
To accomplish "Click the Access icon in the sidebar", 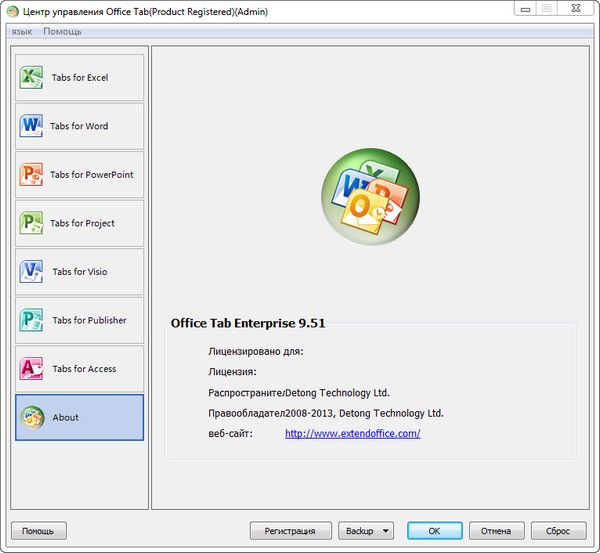I will pyautogui.click(x=31, y=369).
